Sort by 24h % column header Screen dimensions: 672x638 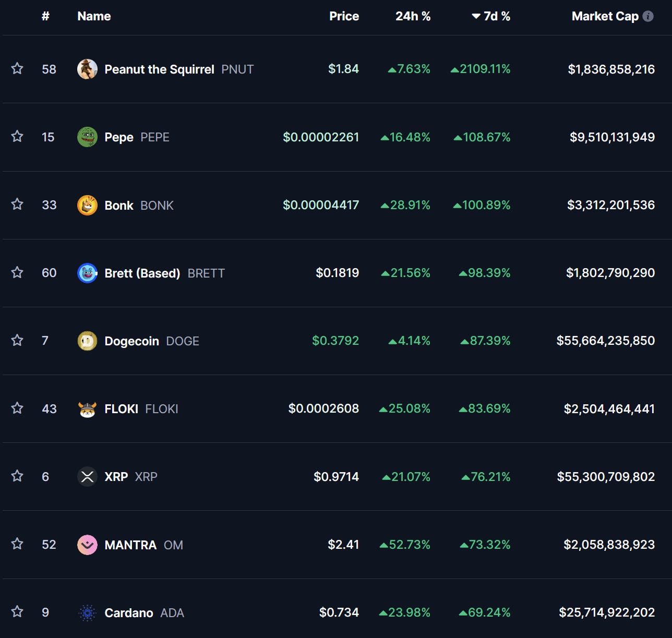(413, 16)
